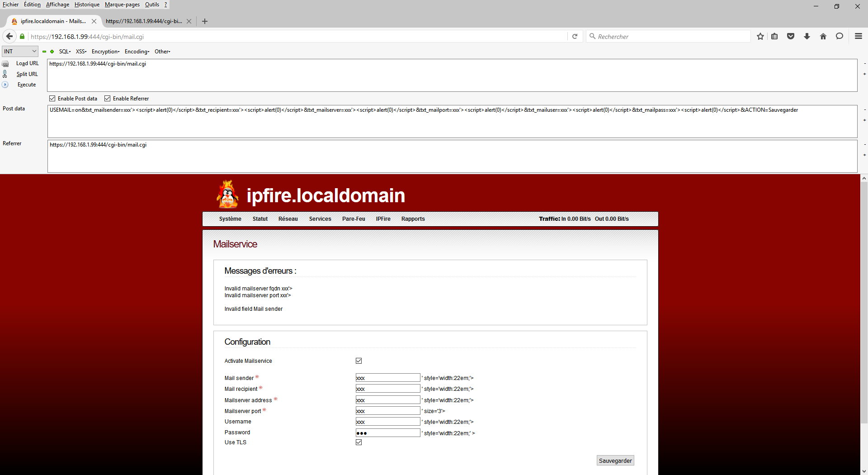
Task: Open the Fichier menu
Action: (11, 5)
